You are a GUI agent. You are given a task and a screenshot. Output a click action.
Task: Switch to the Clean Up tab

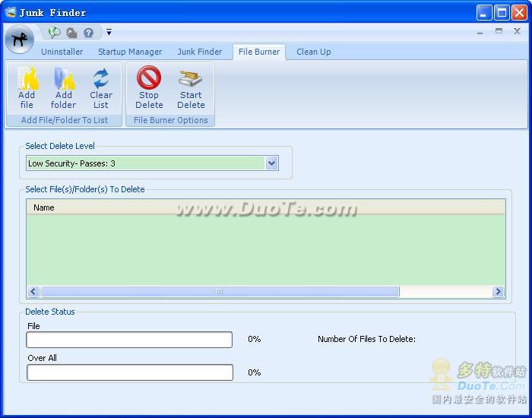click(313, 52)
